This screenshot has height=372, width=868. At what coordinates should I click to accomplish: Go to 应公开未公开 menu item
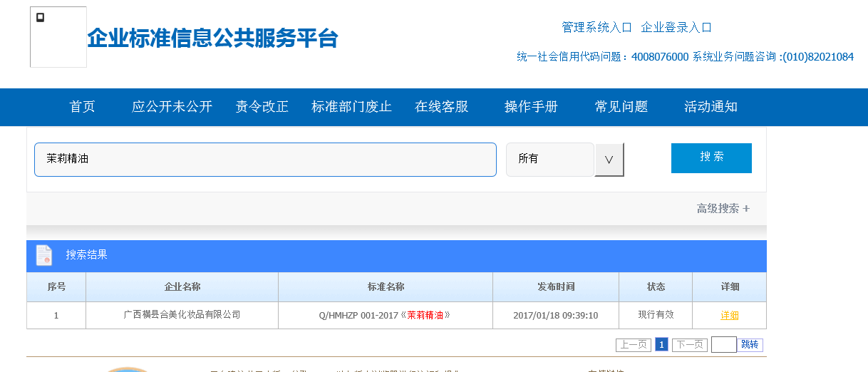[172, 107]
